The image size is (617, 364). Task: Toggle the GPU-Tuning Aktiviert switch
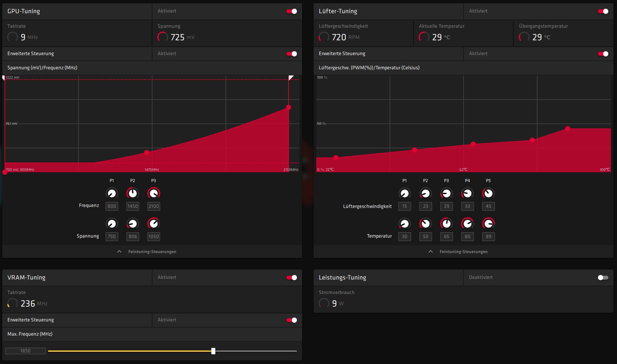pos(292,11)
